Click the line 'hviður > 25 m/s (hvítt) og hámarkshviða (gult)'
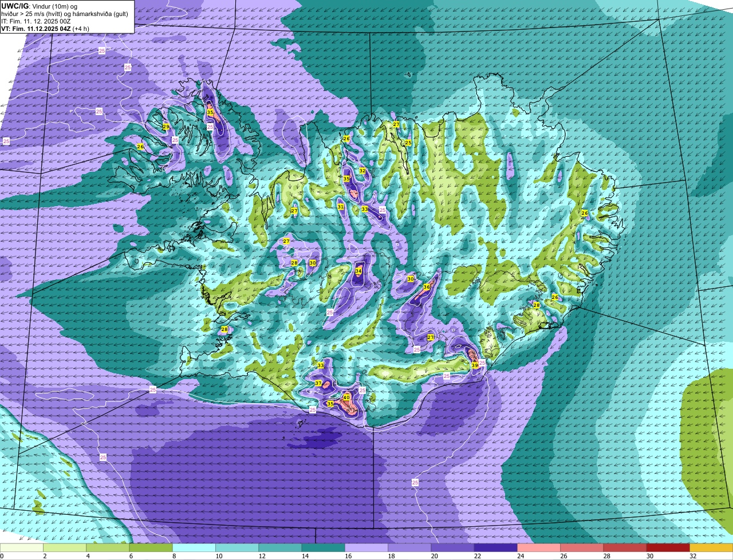733x560 pixels. [x=65, y=13]
